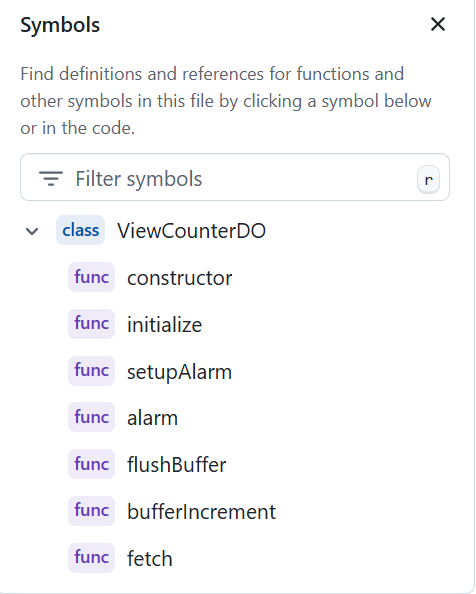Click the Filter symbols input field
The image size is (476, 594).
point(235,177)
